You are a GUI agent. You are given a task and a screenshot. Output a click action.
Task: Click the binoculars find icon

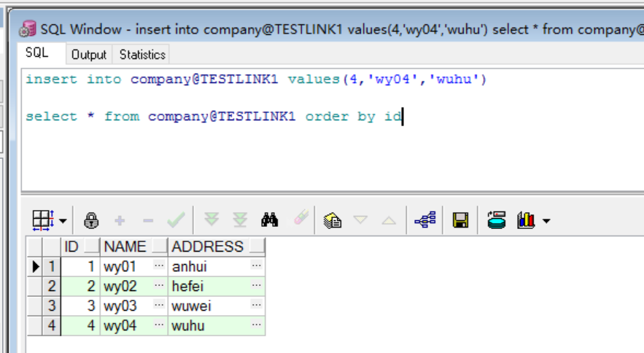coord(271,220)
